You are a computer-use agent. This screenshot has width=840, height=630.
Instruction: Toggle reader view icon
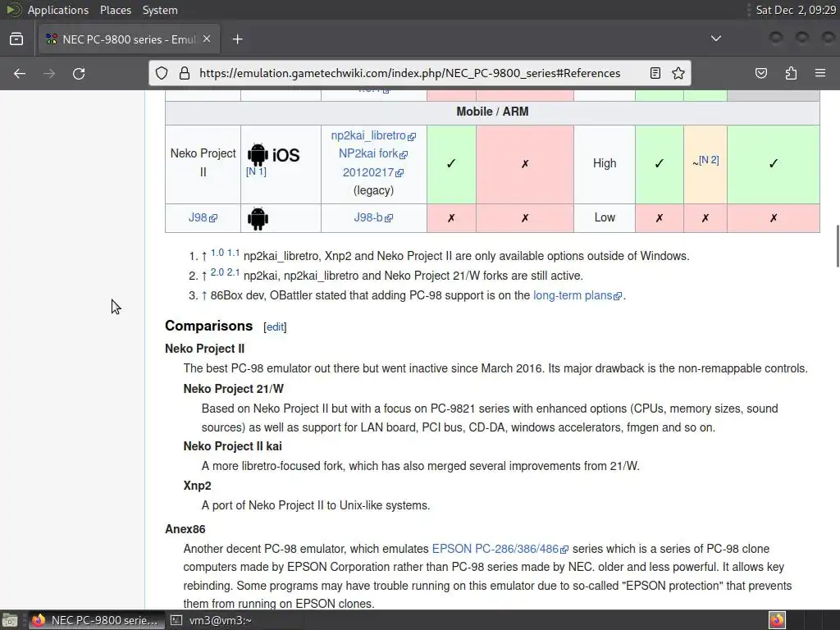(655, 73)
